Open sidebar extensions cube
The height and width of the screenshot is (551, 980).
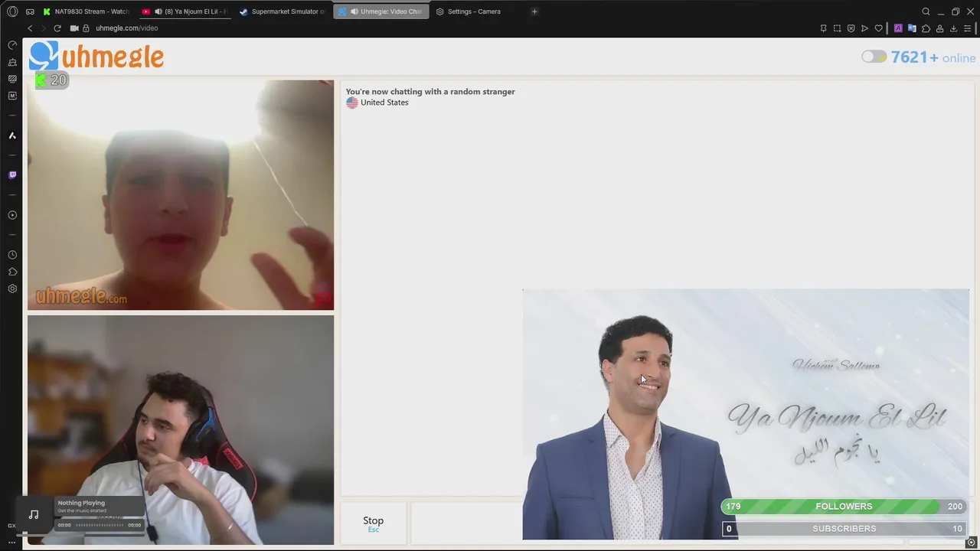12,272
